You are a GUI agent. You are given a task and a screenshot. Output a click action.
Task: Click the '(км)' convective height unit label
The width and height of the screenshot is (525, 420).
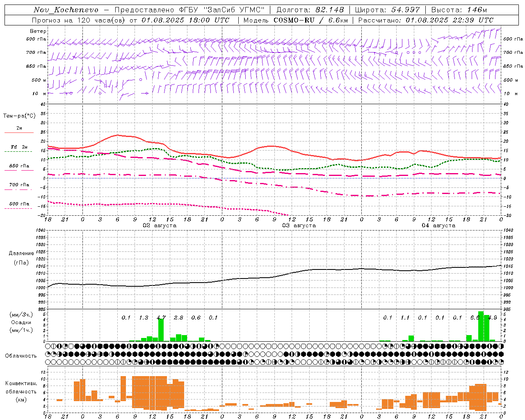(21, 399)
